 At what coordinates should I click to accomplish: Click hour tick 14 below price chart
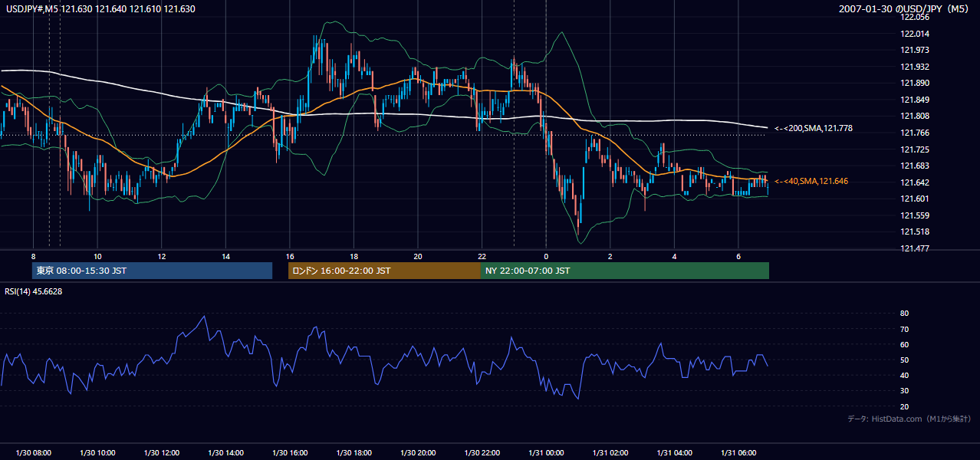[x=225, y=256]
